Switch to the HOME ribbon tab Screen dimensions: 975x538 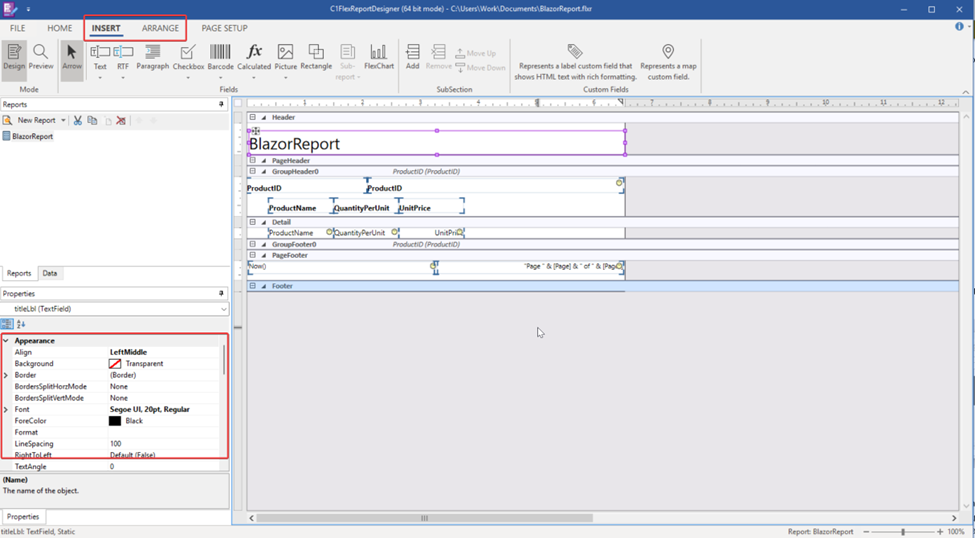click(60, 28)
